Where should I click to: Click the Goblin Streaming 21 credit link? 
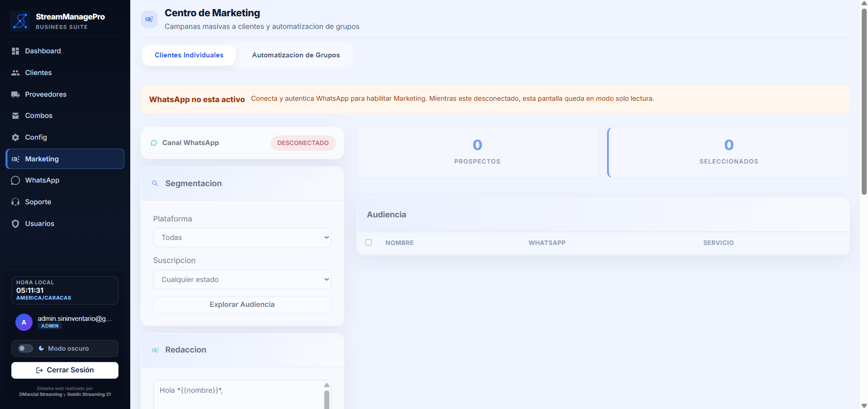89,395
